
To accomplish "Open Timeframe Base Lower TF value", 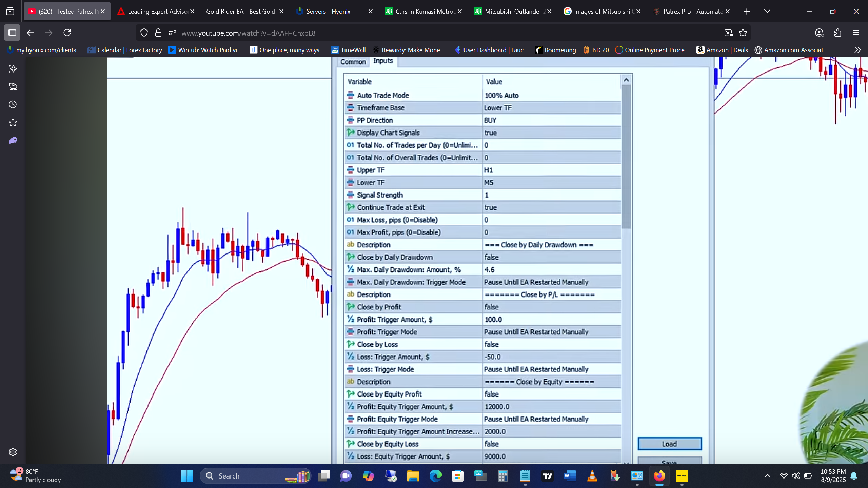I will (552, 108).
